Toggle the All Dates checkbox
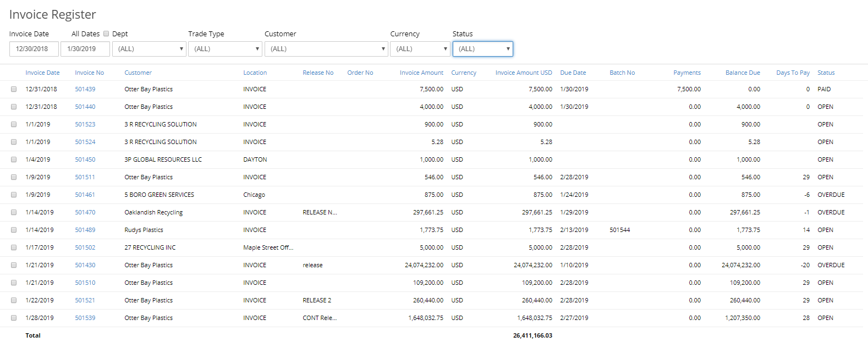This screenshot has height=342, width=868. point(106,34)
